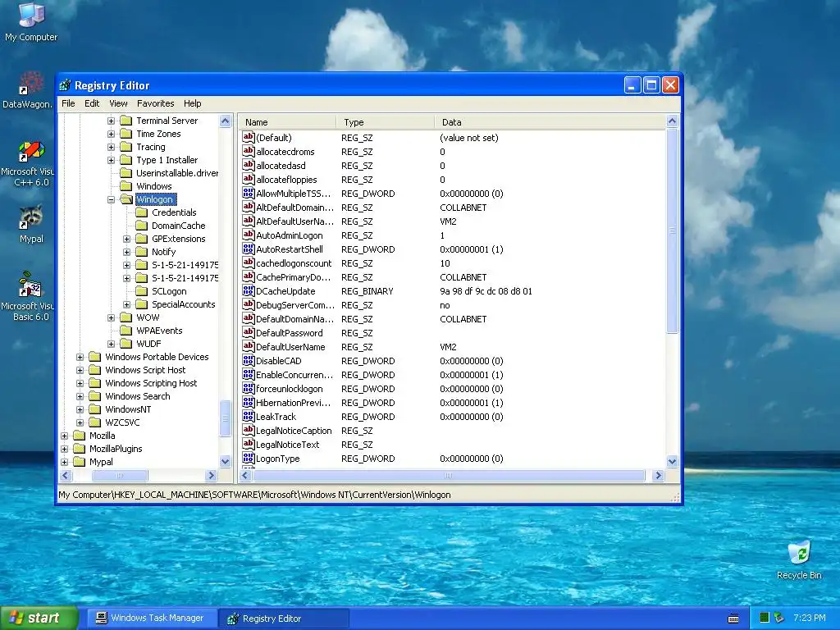Click the tree pane scroll-down arrow
The height and width of the screenshot is (630, 840).
(x=225, y=461)
